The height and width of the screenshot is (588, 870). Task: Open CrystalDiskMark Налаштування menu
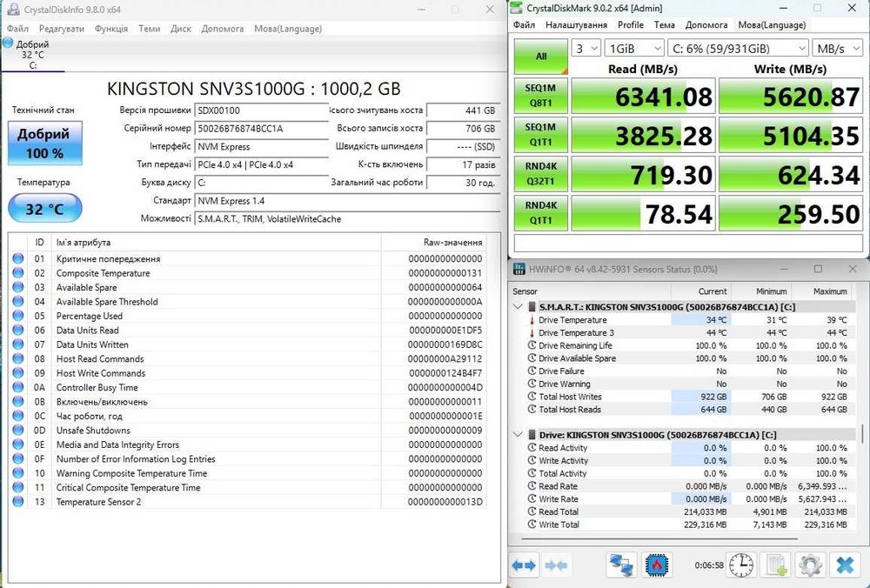click(x=576, y=25)
